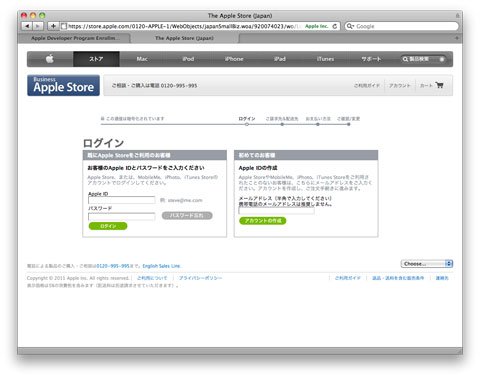Open the サポート navigation item
480x378 pixels.
371,59
